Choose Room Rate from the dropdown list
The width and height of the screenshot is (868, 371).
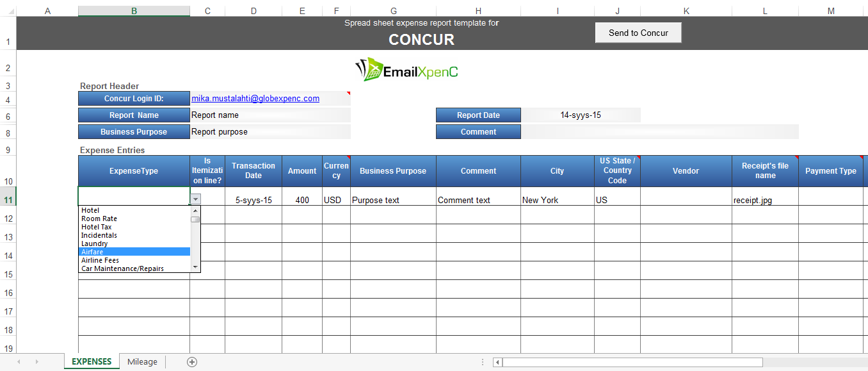point(134,218)
